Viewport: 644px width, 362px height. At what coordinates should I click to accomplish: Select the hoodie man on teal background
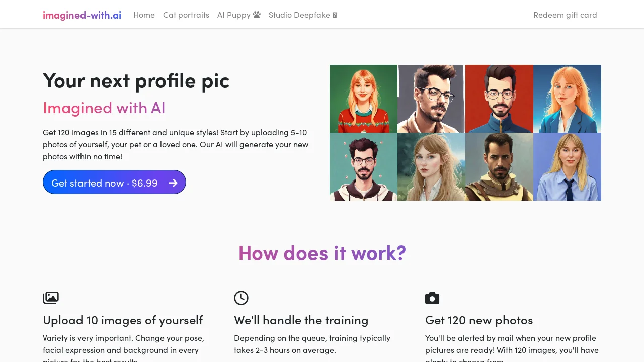tap(363, 166)
